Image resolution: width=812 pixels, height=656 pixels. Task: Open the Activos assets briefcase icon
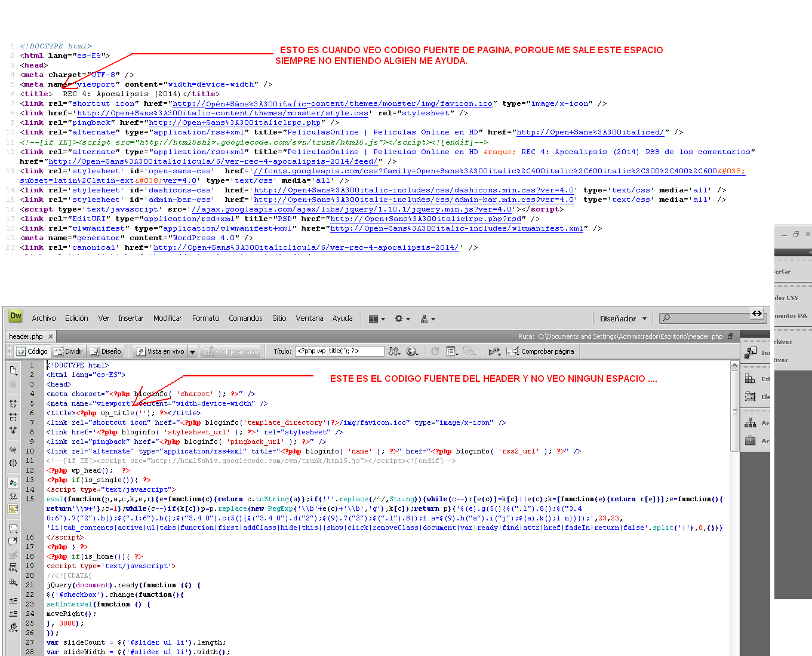point(750,441)
